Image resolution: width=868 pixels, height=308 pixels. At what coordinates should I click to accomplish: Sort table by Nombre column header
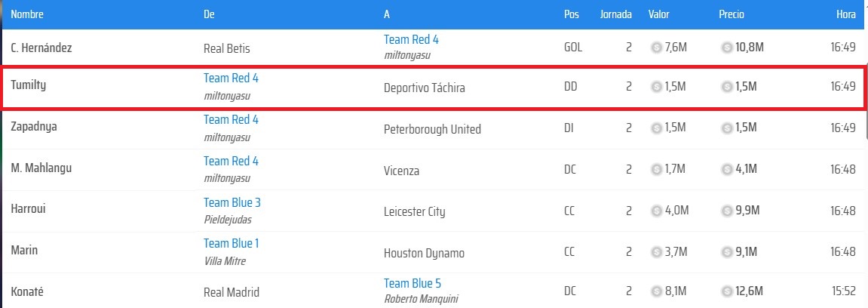tap(27, 14)
